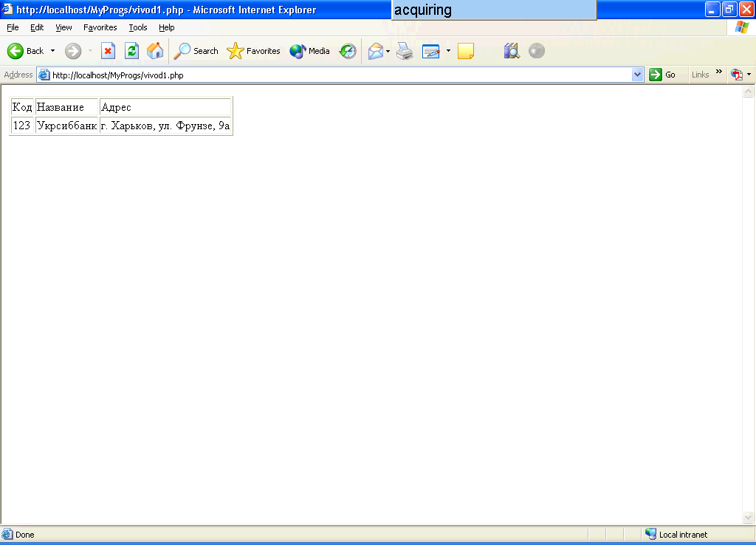This screenshot has width=756, height=545.
Task: Select the Харьков address cell
Action: 165,126
